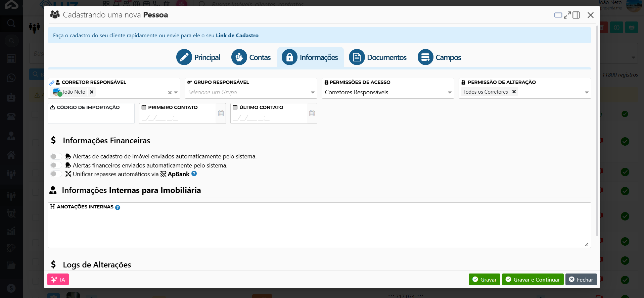
Task: Open the IA assistant button
Action: click(x=58, y=280)
